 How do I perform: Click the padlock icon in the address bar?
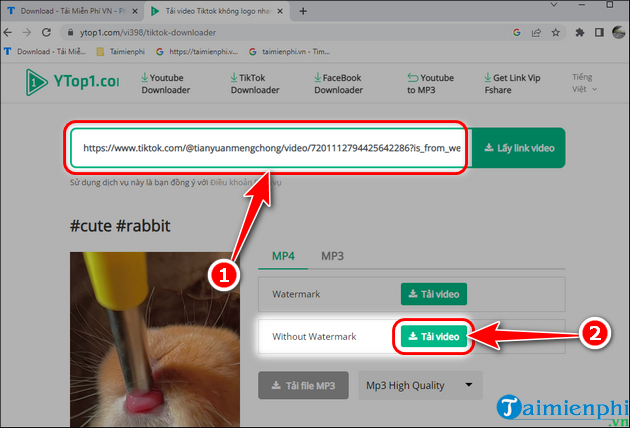[70, 33]
